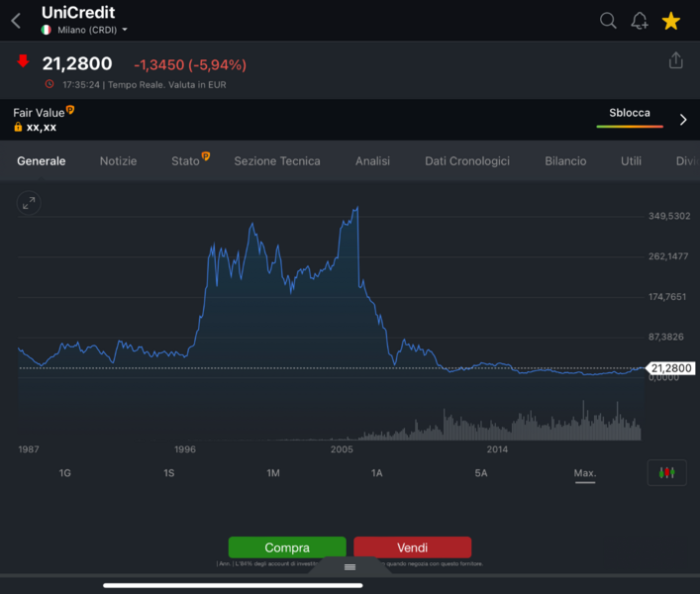Tap Sblocca to unlock fair value
The width and height of the screenshot is (700, 594).
pos(630,113)
